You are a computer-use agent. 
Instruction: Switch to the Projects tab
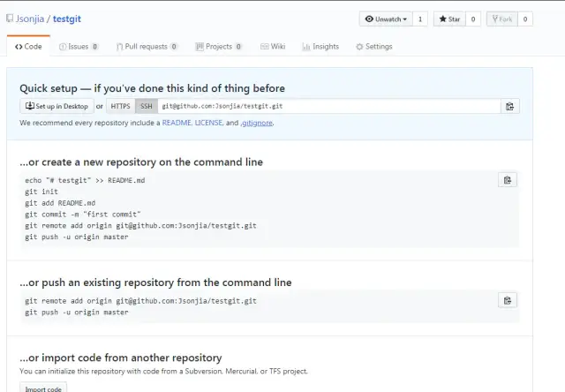tap(218, 46)
